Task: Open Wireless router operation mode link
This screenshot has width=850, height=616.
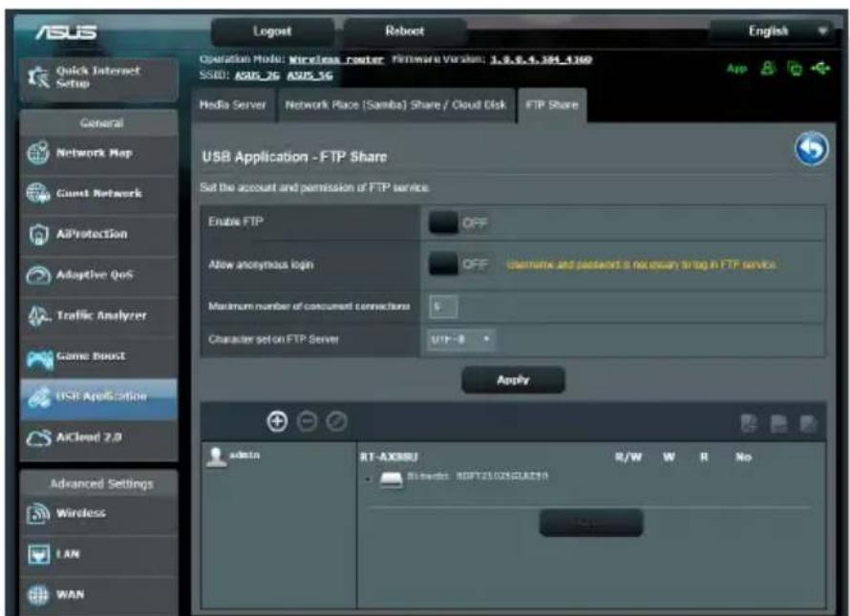Action: (x=336, y=59)
